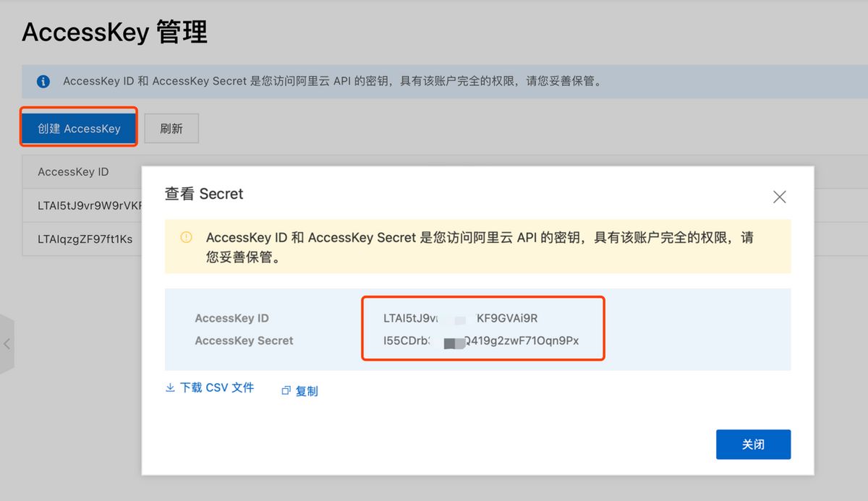This screenshot has height=501, width=868.
Task: Click the 复制 link text
Action: coord(307,391)
